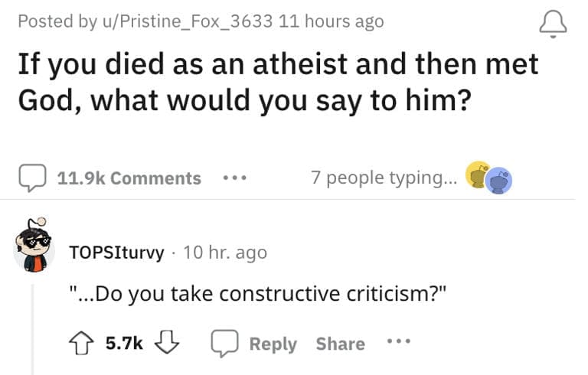The image size is (588, 375).
Task: Click the '7 people typing...' indicator
Action: 382,178
